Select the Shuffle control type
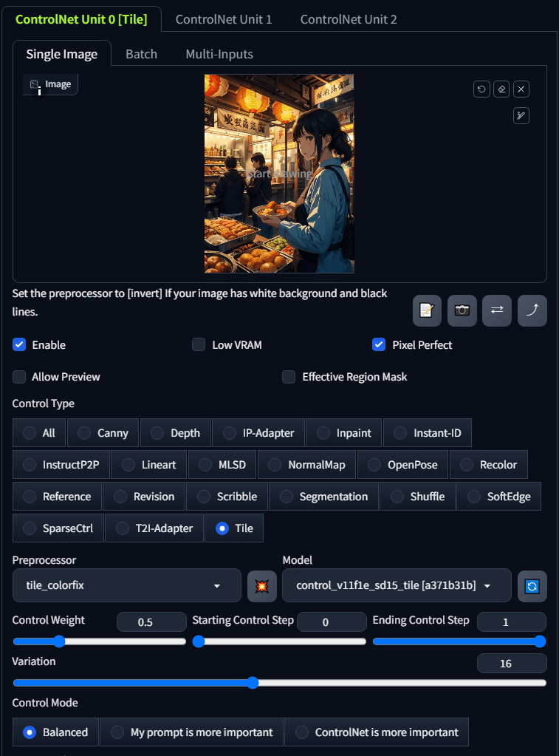The width and height of the screenshot is (559, 756). (417, 497)
